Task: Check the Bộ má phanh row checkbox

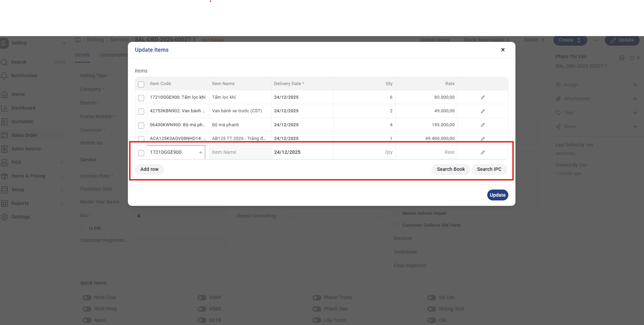Action: click(141, 125)
